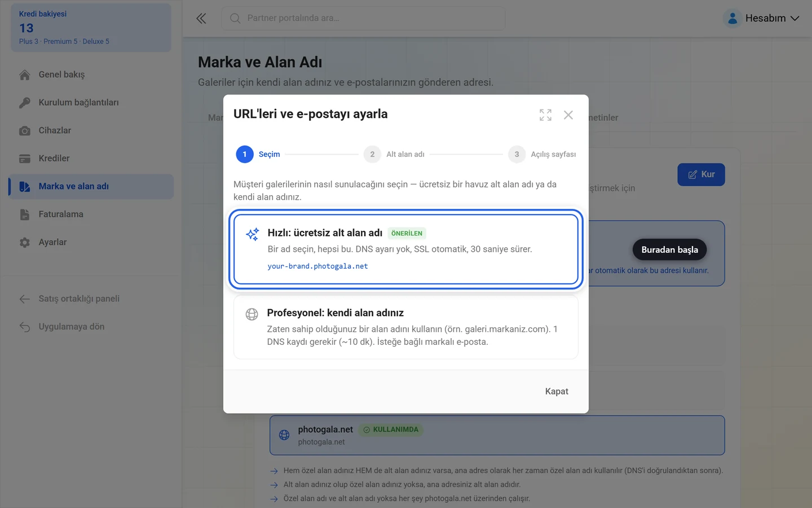The height and width of the screenshot is (508, 812).
Task: Open Krediler menu item
Action: pyautogui.click(x=91, y=159)
